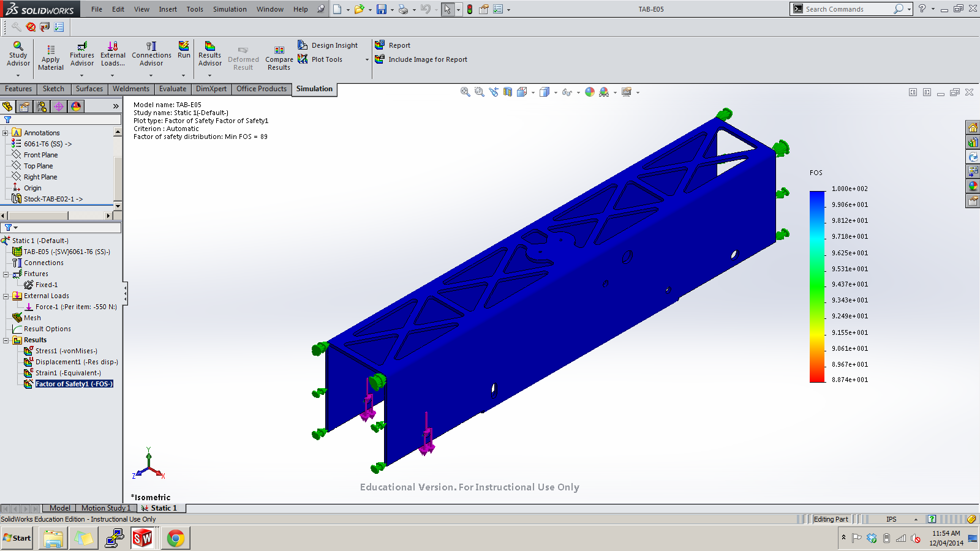The image size is (980, 551).
Task: Toggle the Deformed Result display
Action: [243, 55]
